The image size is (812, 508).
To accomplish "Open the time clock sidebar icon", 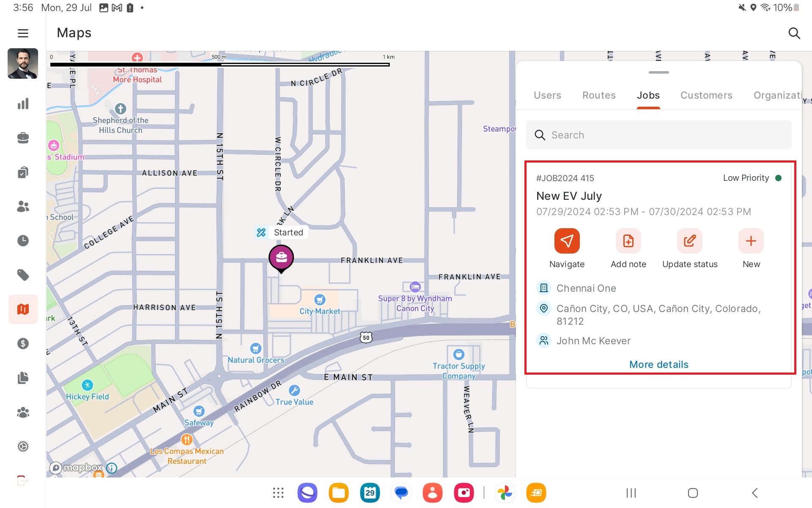I will click(23, 241).
